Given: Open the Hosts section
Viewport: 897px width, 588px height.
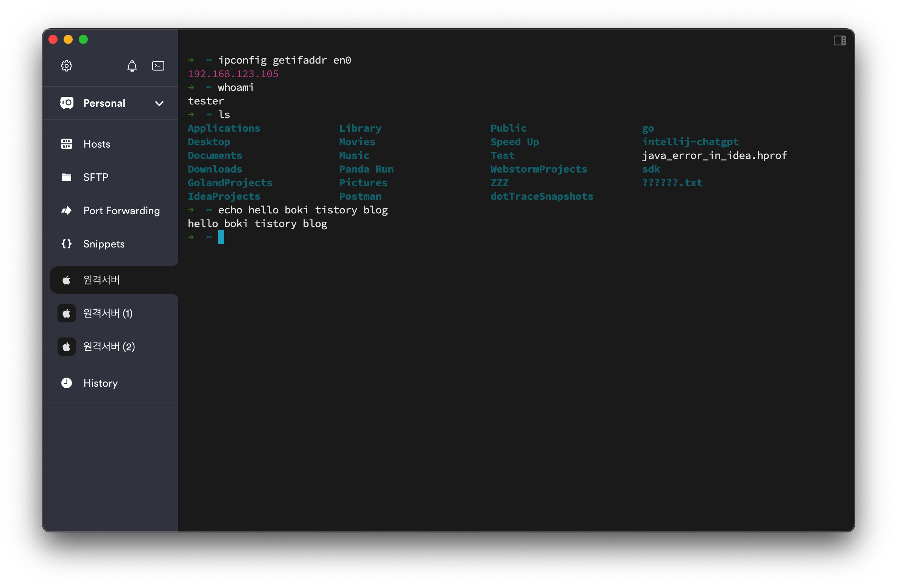Looking at the screenshot, I should tap(97, 144).
